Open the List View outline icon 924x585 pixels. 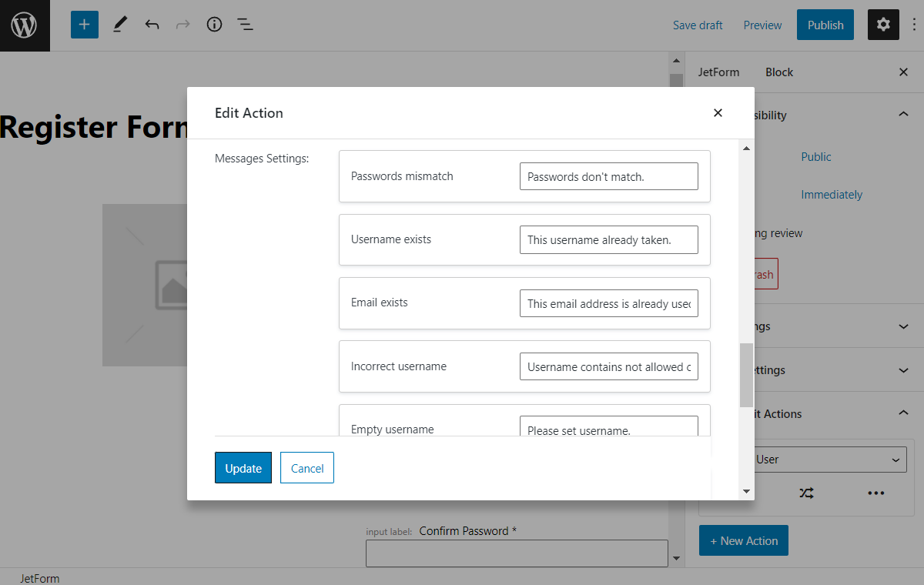click(245, 25)
